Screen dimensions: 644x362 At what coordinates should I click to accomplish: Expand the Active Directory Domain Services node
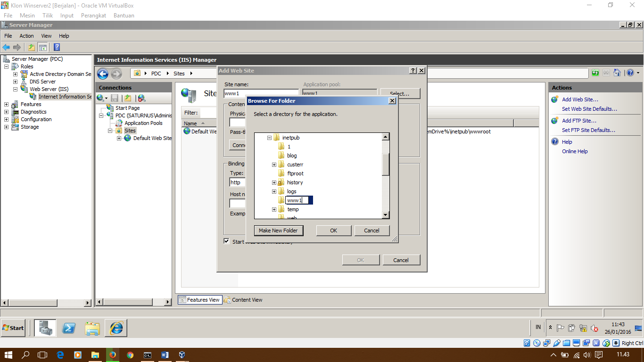coord(15,74)
